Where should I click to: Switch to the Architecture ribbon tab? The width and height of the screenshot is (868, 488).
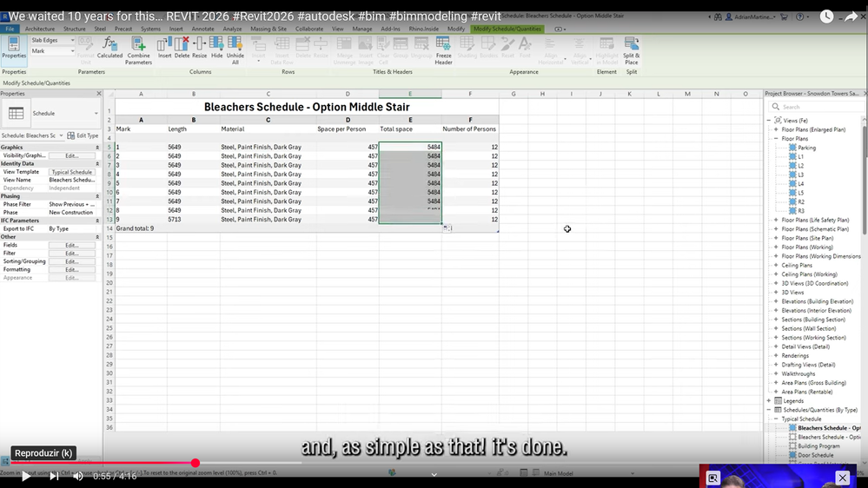(x=40, y=29)
